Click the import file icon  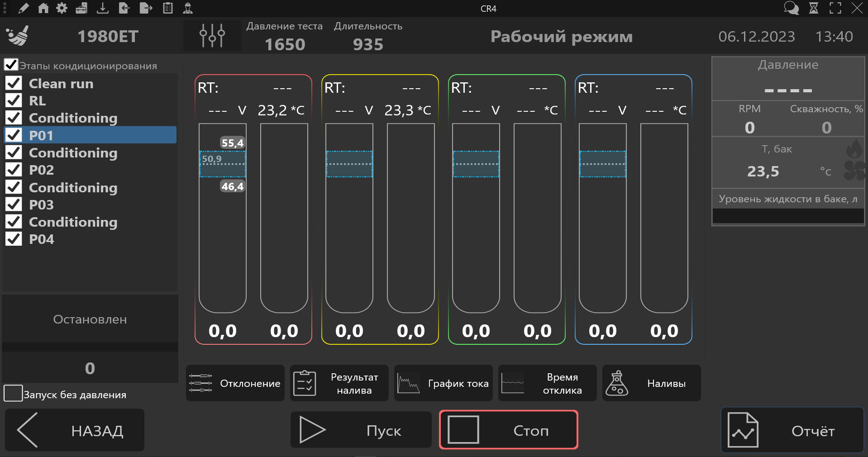tap(124, 8)
